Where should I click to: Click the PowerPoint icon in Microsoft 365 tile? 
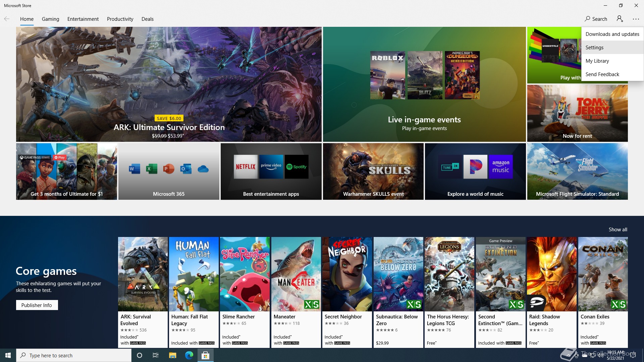click(x=169, y=169)
